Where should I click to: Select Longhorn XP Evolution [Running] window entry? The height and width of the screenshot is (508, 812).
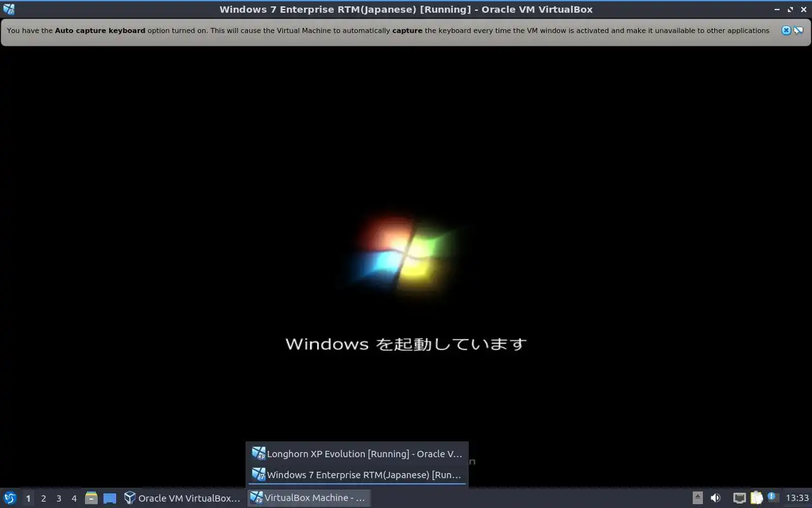pyautogui.click(x=357, y=453)
